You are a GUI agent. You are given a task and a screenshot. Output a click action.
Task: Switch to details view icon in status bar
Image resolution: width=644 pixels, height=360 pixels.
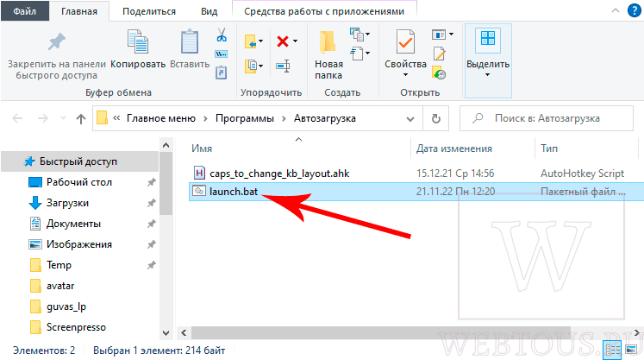tap(613, 351)
